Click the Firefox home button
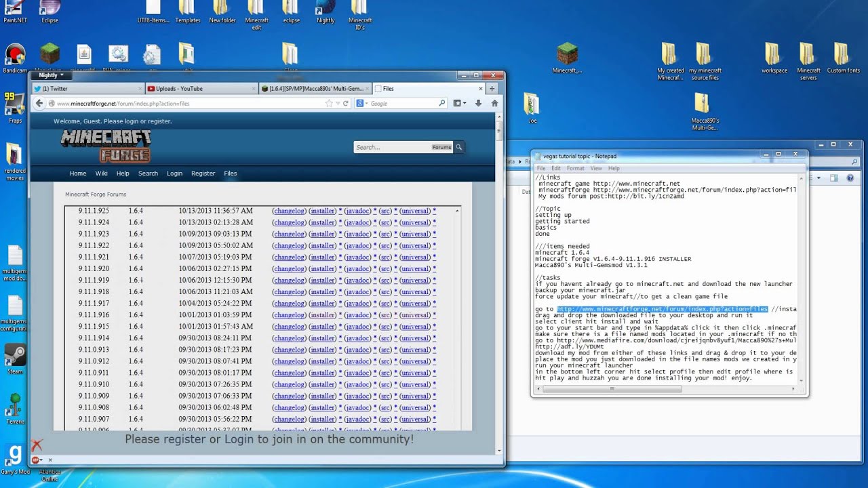This screenshot has height=488, width=868. [x=494, y=104]
